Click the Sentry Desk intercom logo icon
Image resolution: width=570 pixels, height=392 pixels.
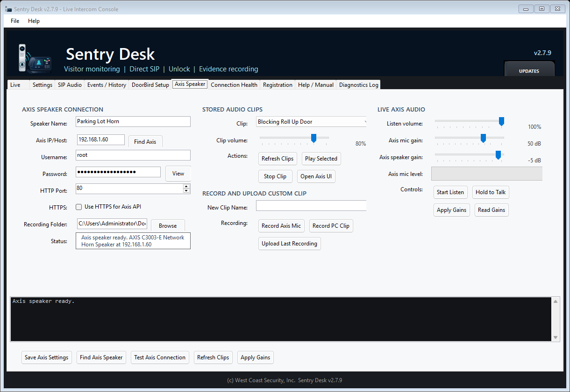tap(35, 58)
